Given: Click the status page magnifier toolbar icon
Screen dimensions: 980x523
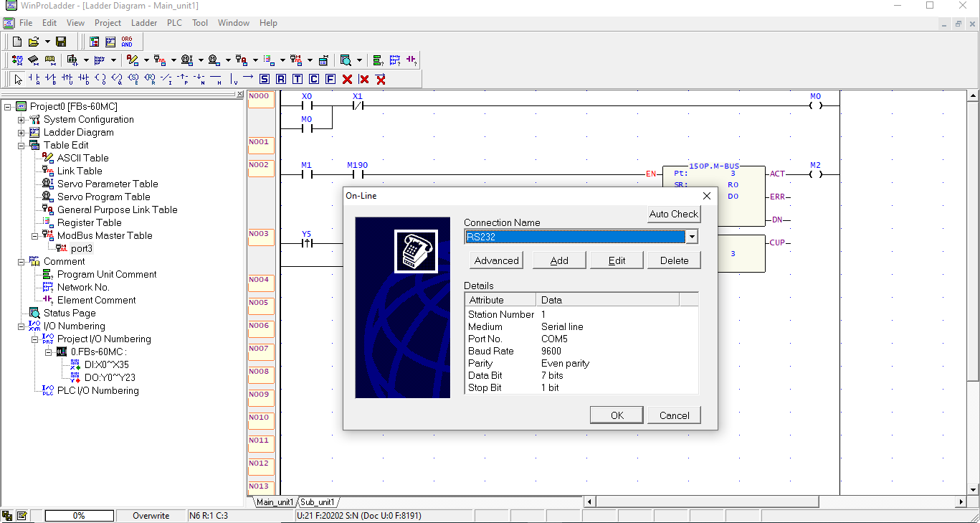Looking at the screenshot, I should coord(346,60).
